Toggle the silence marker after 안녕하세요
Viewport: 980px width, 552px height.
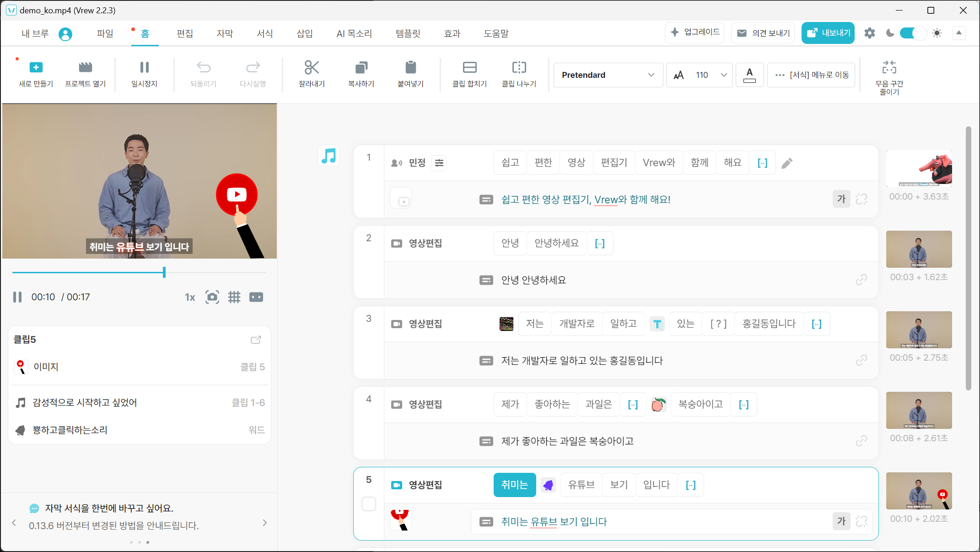[x=600, y=244]
